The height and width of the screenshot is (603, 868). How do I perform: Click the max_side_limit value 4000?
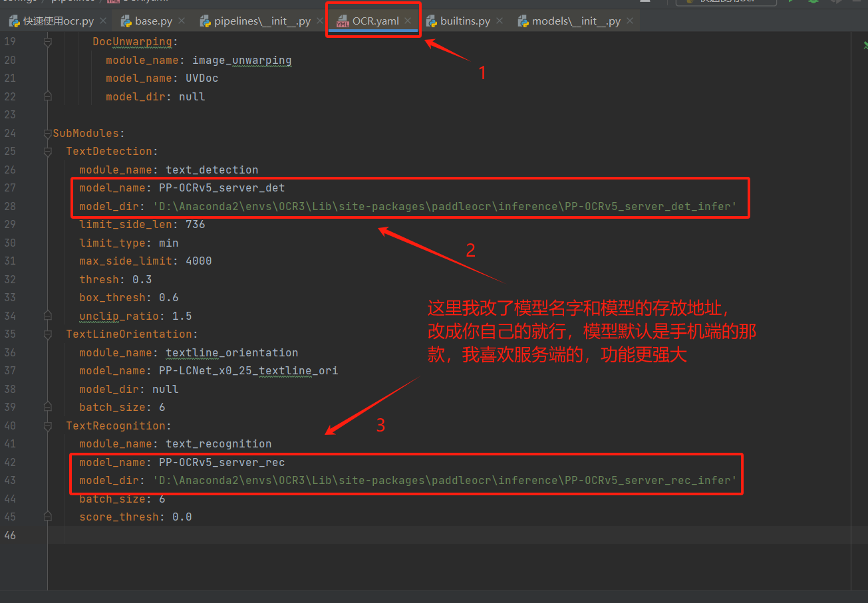199,261
